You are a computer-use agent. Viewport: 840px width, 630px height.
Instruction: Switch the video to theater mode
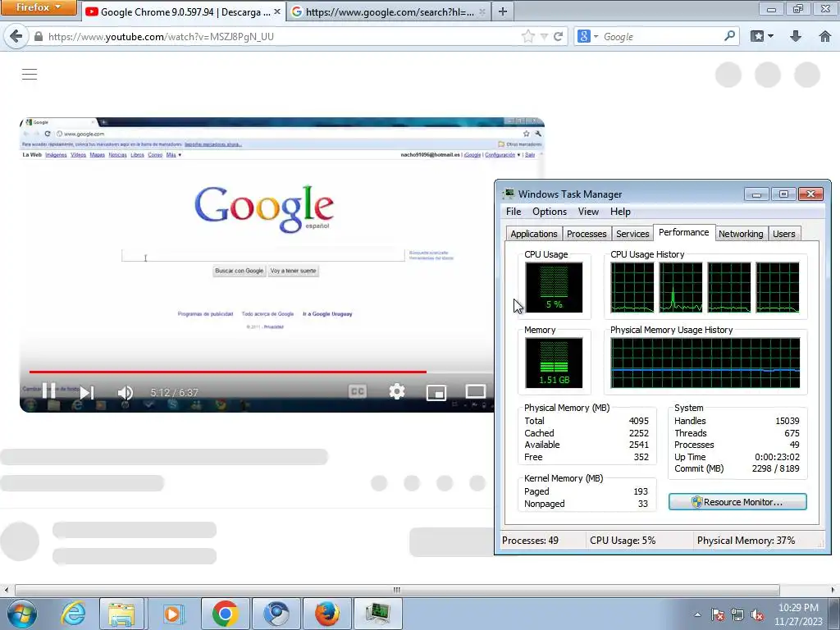[x=475, y=391]
